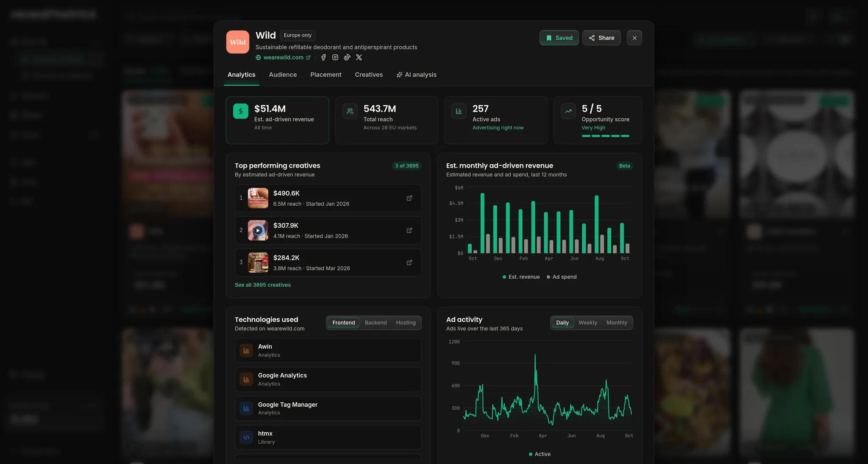868x464 pixels.
Task: Open thumbnail of third creative $284.2K
Action: point(258,263)
